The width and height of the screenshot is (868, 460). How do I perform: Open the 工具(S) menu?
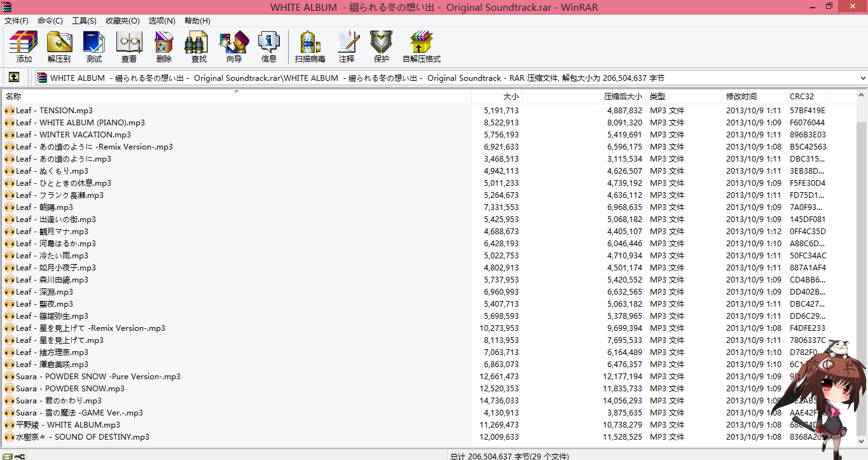click(84, 21)
